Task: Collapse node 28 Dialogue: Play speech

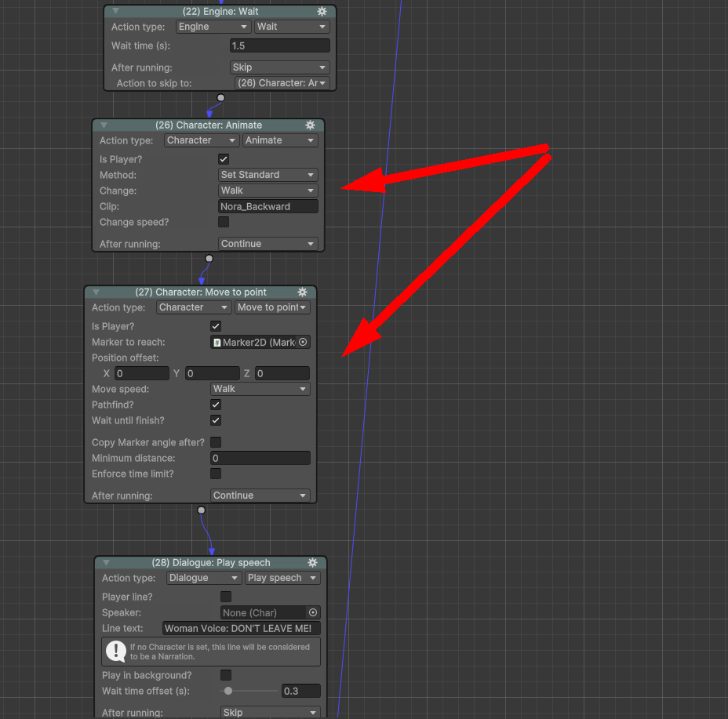Action: tap(107, 562)
